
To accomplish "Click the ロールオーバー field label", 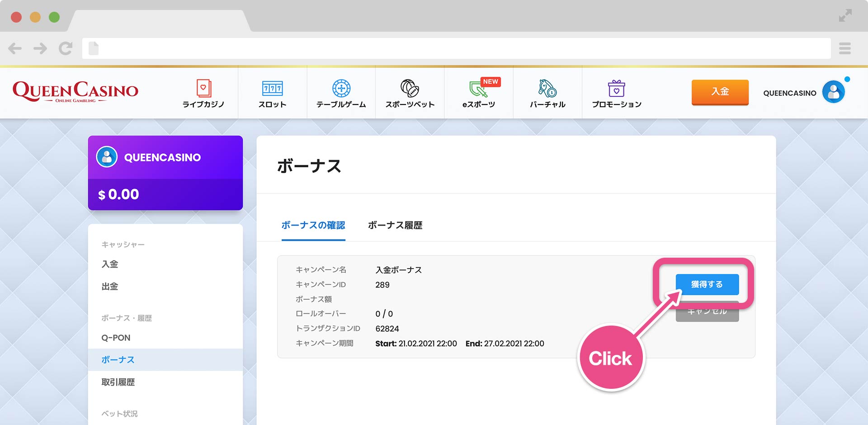I will 321,313.
